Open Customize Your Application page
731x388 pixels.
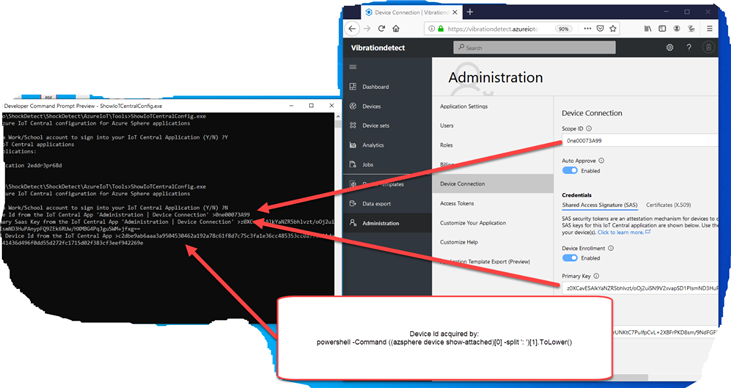click(473, 223)
